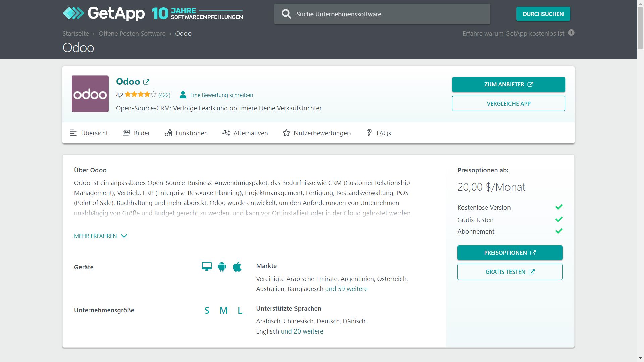Click the info icon beside kostenlos text
This screenshot has width=644, height=362.
(x=571, y=33)
